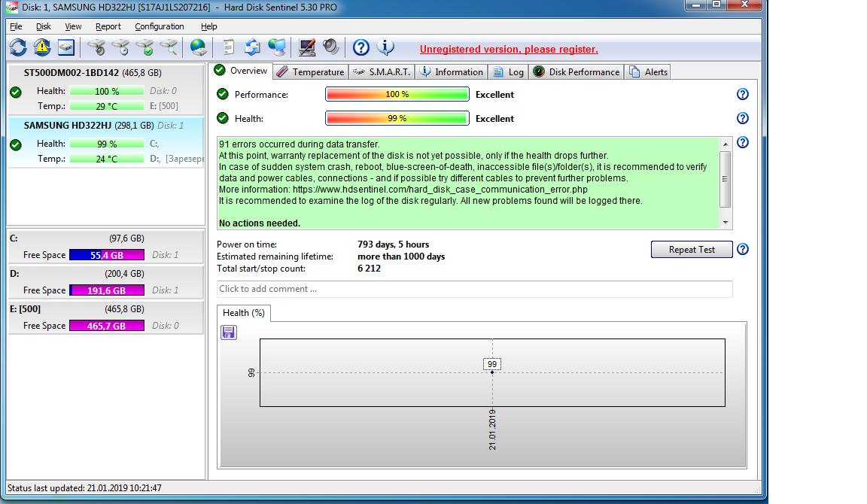The image size is (867, 504).
Task: Click help icon next to Performance bar
Action: [743, 94]
